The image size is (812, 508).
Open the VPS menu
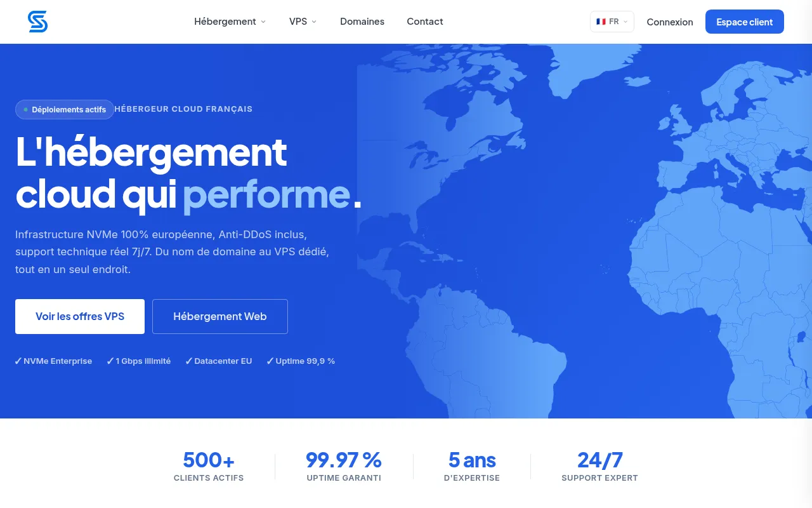(303, 22)
